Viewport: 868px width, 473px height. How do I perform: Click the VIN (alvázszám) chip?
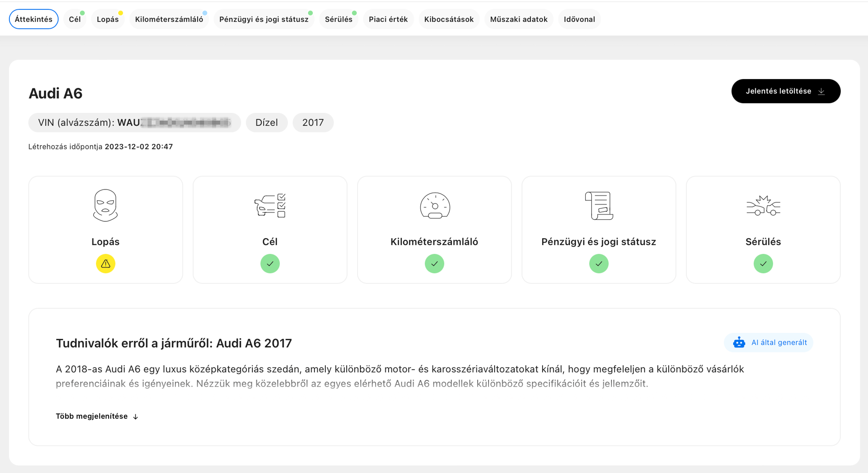[134, 122]
